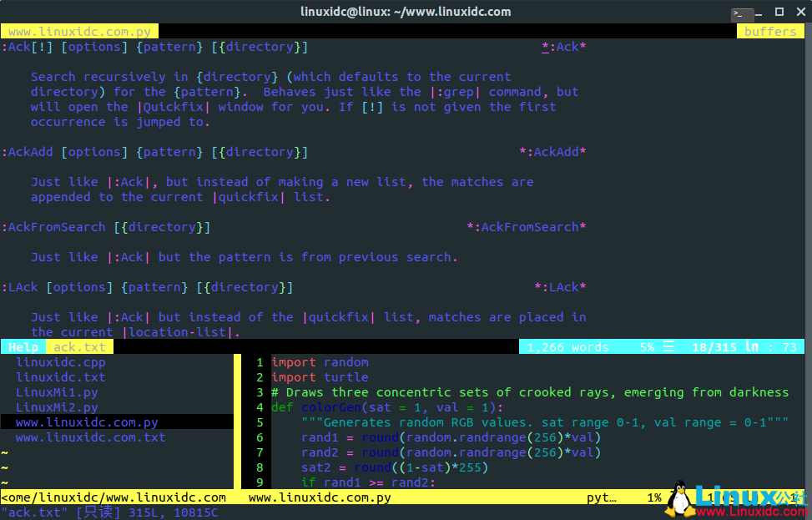Close the terminal window

tap(799, 12)
